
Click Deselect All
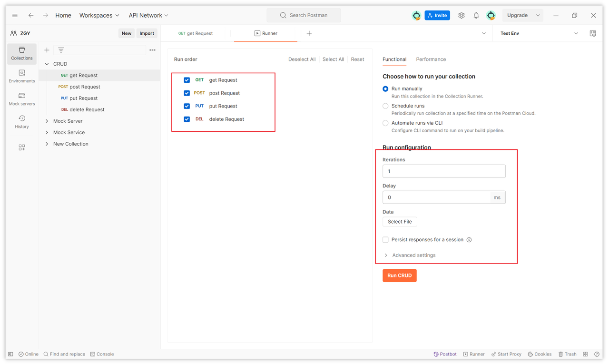point(302,59)
